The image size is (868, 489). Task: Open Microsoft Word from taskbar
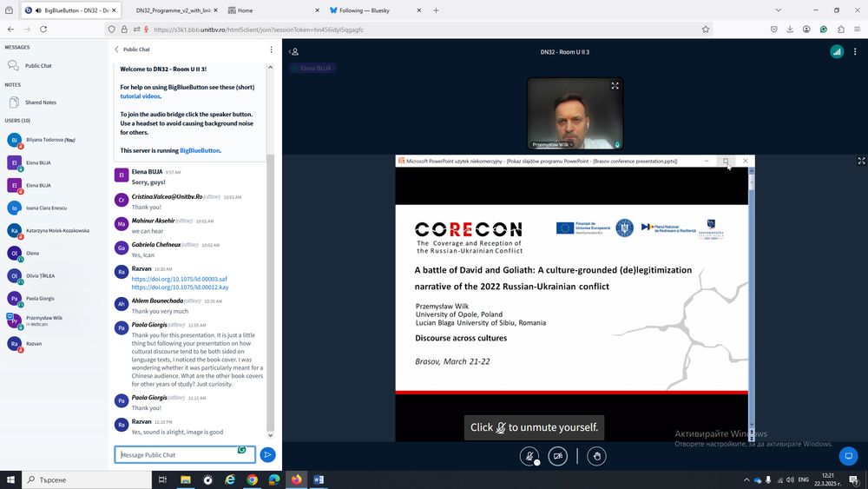click(319, 479)
